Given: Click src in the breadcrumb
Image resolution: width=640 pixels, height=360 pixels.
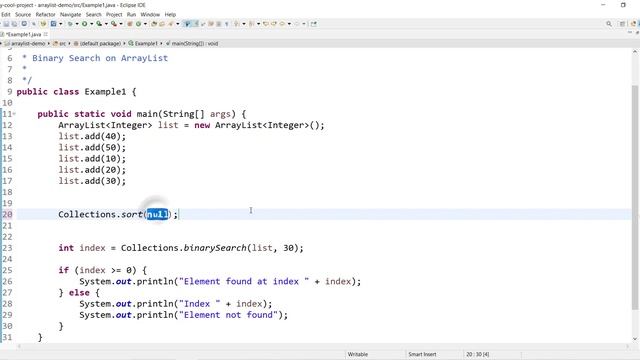Looking at the screenshot, I should coord(62,43).
